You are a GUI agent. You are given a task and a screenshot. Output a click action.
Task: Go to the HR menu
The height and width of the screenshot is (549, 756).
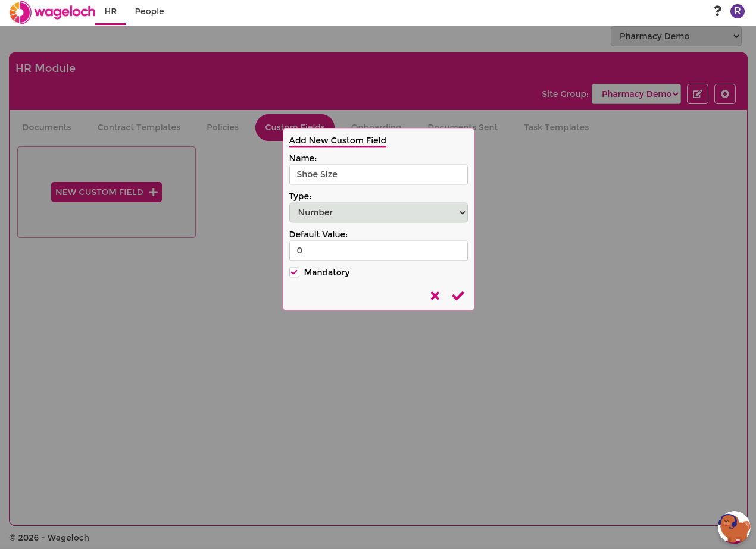[x=111, y=11]
